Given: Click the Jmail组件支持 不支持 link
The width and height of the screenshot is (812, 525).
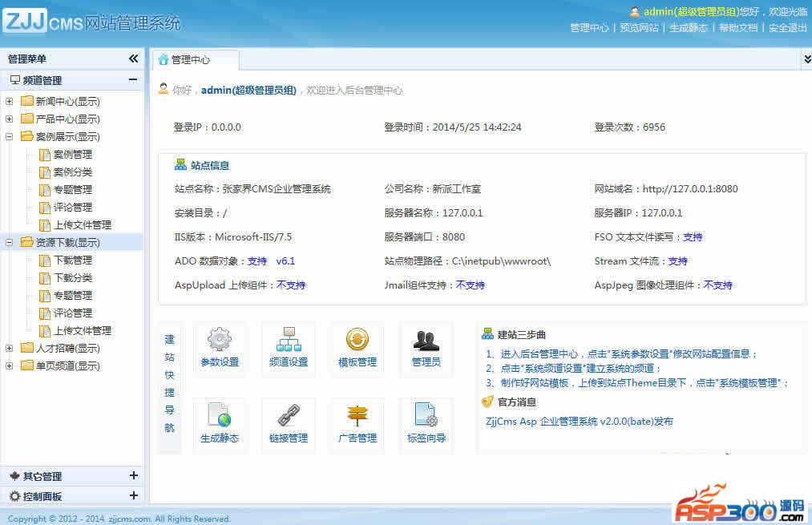Looking at the screenshot, I should (x=471, y=285).
